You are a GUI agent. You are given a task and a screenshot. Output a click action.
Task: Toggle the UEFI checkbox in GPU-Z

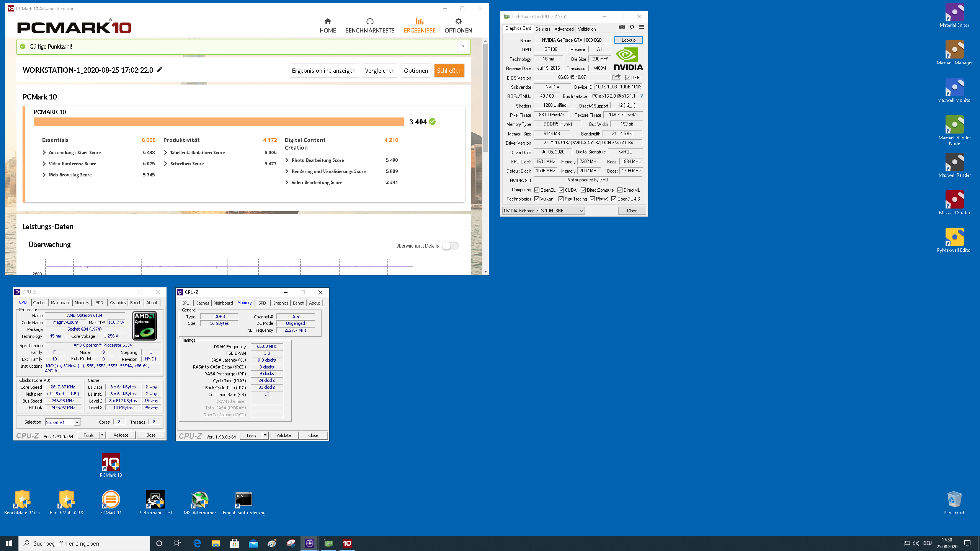coord(627,78)
